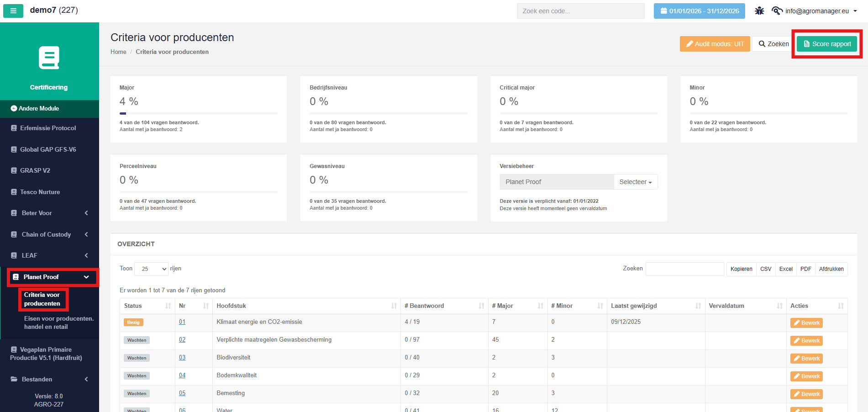This screenshot has width=868, height=412.
Task: Click the Bestanden folder icon
Action: click(x=14, y=379)
